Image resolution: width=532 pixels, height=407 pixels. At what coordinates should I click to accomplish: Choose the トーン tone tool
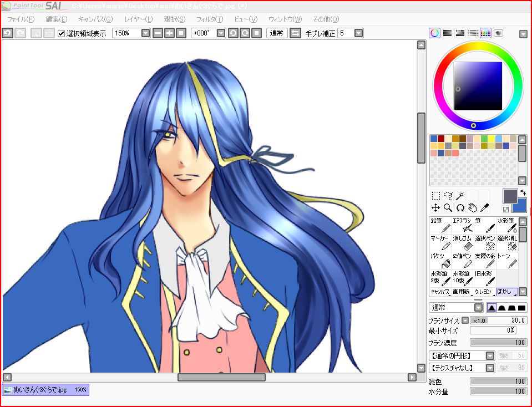[508, 261]
